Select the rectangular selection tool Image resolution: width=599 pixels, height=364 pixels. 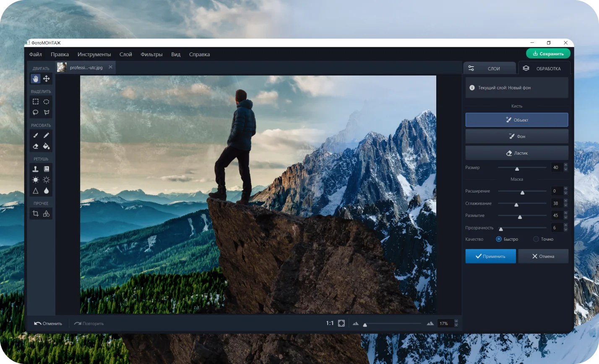36,101
